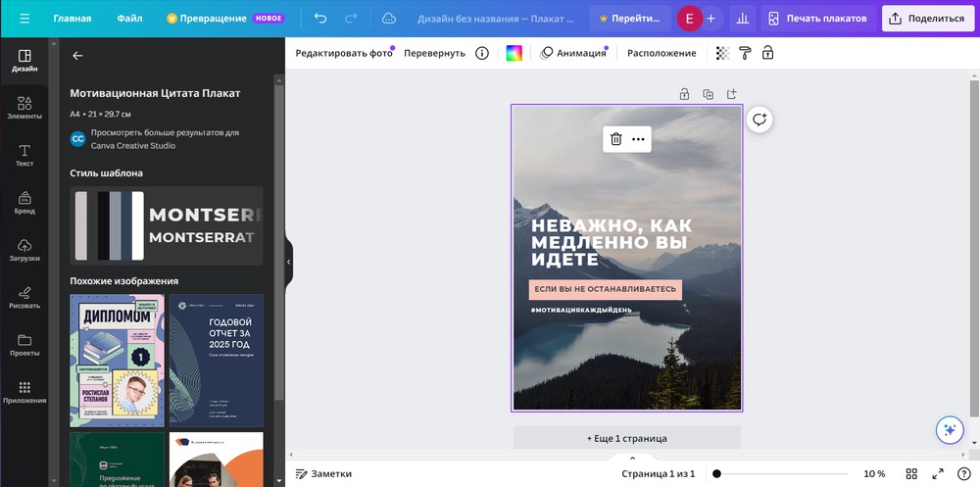Image resolution: width=980 pixels, height=487 pixels.
Task: Select #МОТИВАЦИЯКАЖДЫЙДЕНЬ hashtag text
Action: click(x=581, y=310)
